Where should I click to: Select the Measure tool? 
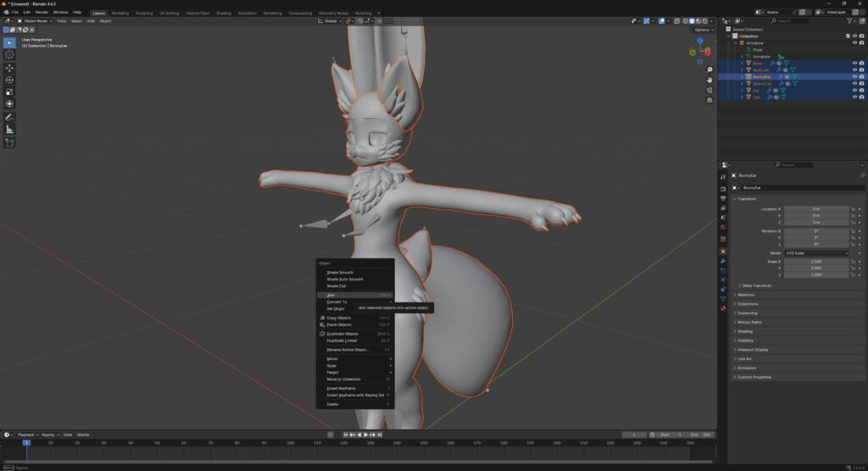(10, 130)
